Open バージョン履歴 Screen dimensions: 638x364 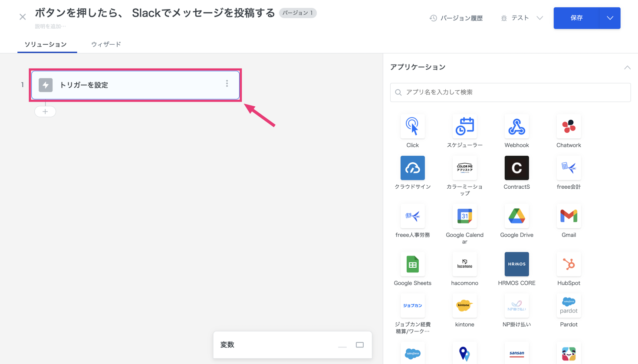pyautogui.click(x=456, y=18)
